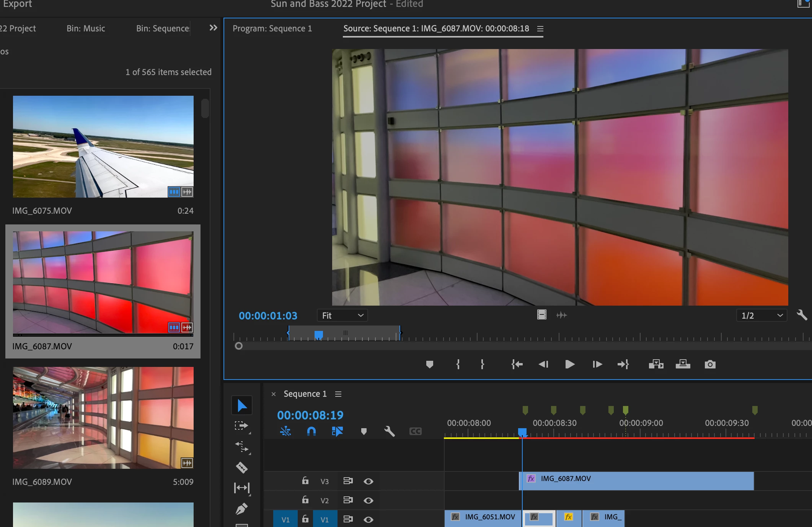Click the Export Frame camera icon
Viewport: 812px width, 527px height.
710,364
